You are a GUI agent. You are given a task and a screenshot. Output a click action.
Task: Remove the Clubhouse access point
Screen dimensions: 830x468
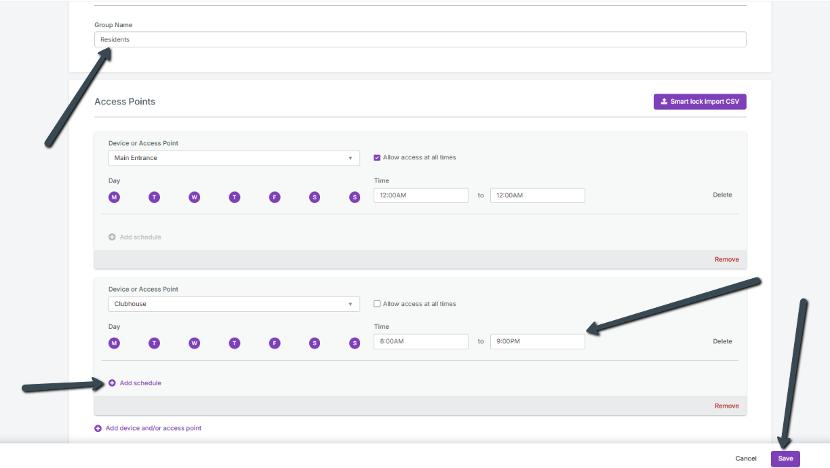tap(726, 405)
